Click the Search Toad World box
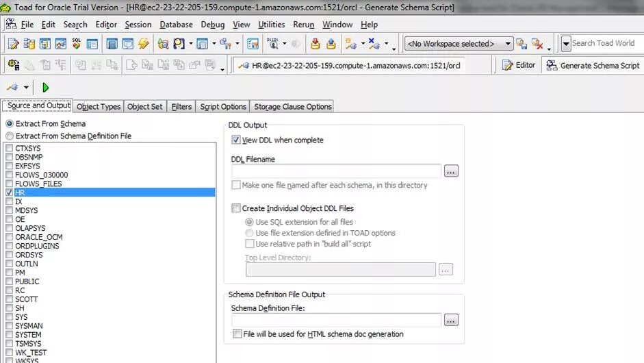This screenshot has width=644, height=363. (x=607, y=43)
